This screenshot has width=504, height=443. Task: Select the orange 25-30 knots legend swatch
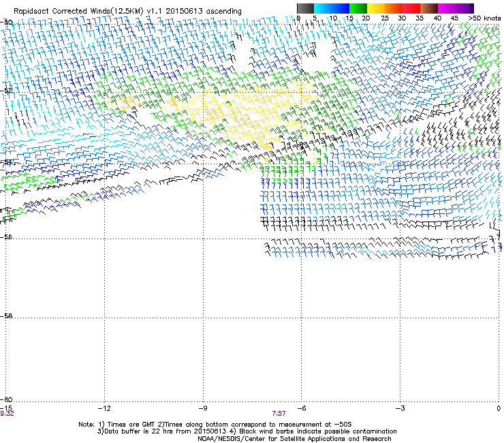click(x=394, y=8)
